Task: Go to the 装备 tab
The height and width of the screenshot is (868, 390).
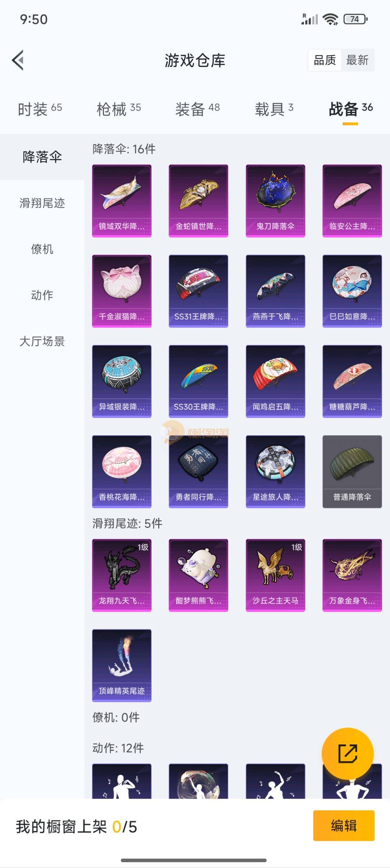Action: pos(197,109)
